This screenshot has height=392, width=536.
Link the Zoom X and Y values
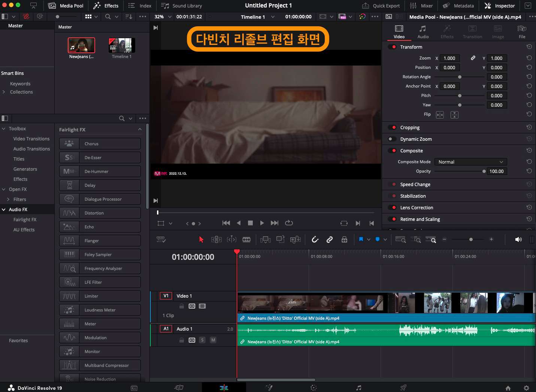point(473,58)
